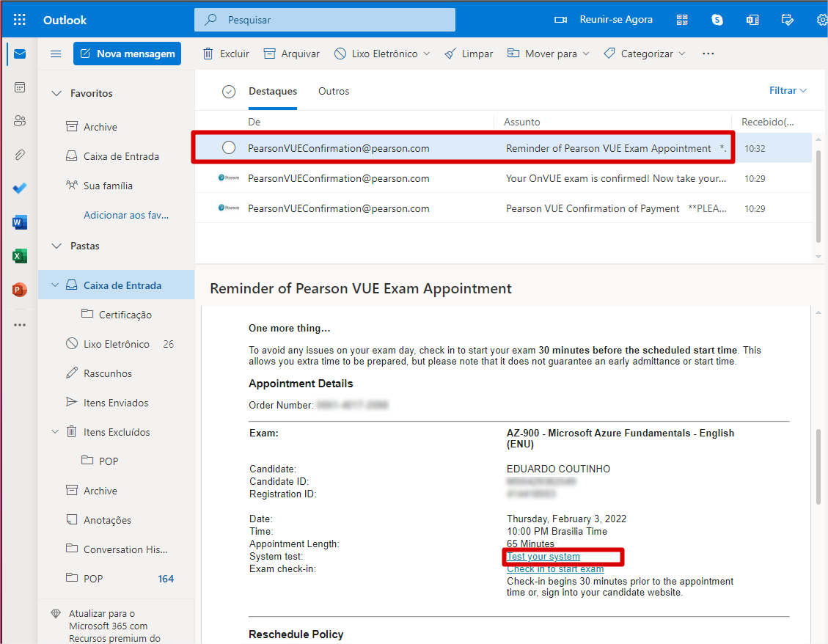Open Calendar from the left rail
The height and width of the screenshot is (644, 828).
coord(20,87)
